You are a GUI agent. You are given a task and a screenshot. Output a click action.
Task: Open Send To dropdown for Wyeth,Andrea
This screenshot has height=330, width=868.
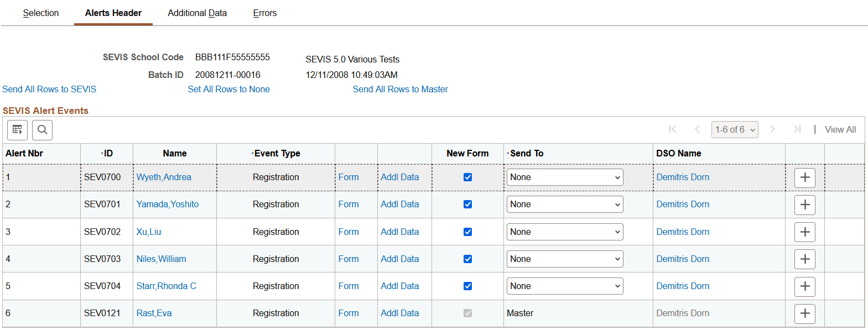tap(565, 177)
